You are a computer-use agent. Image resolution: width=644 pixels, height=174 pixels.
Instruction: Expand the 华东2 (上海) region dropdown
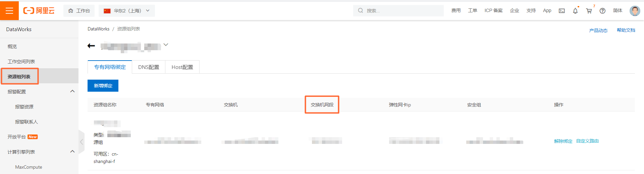click(x=127, y=11)
